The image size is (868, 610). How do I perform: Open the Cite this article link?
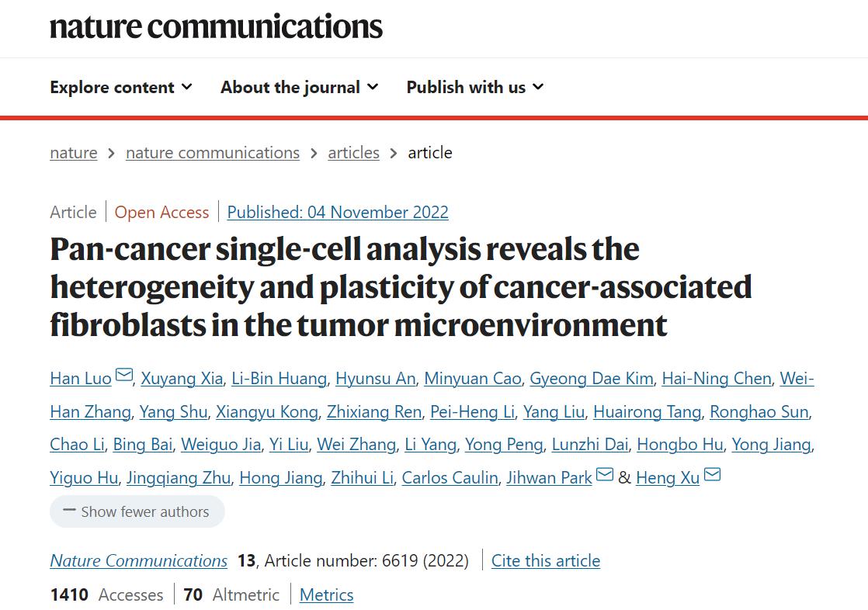tap(546, 561)
